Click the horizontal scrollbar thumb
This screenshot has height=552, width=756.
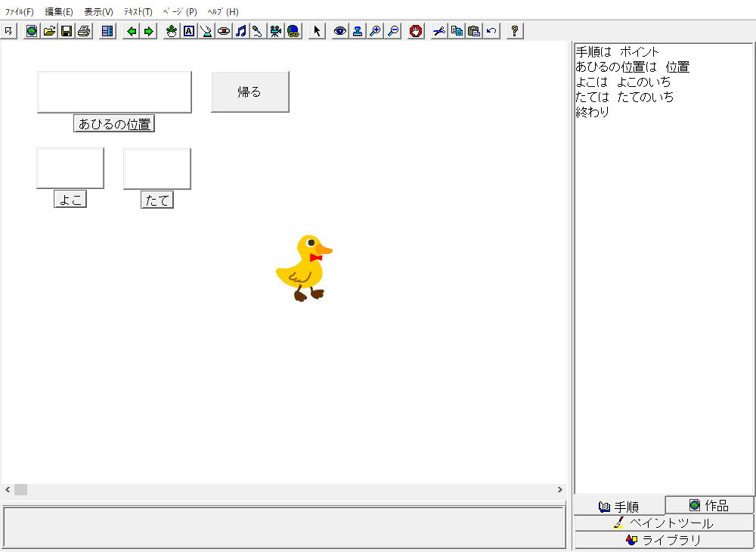pos(20,490)
